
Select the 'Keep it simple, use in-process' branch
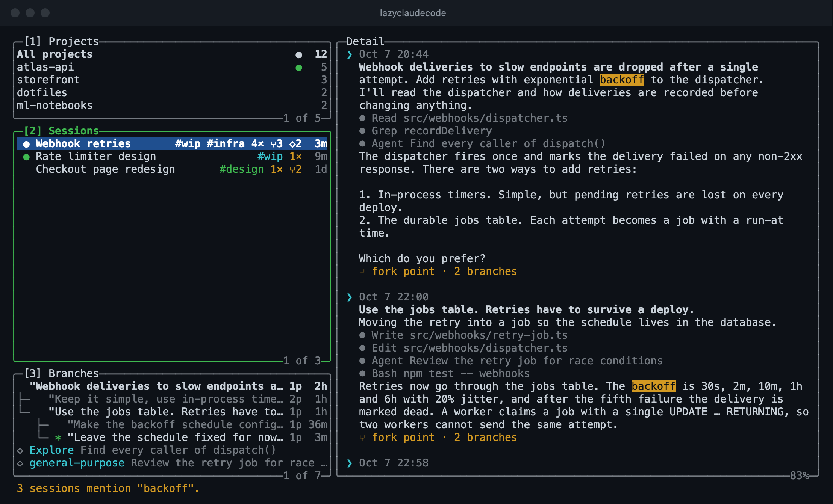pos(172,399)
